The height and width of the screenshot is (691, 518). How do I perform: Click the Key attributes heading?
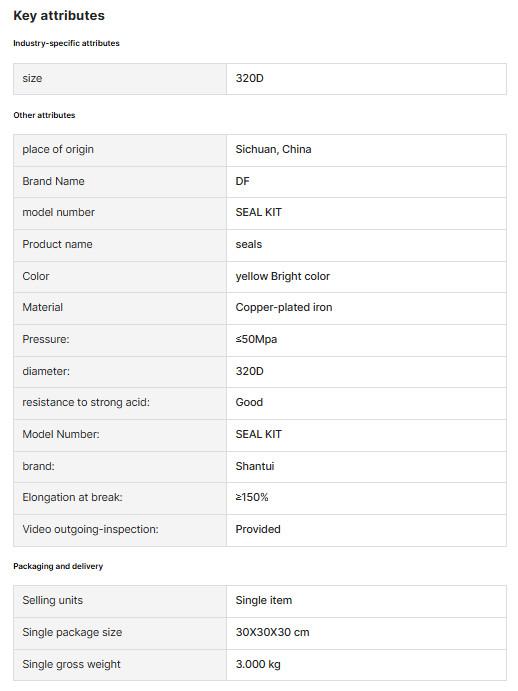tap(59, 15)
